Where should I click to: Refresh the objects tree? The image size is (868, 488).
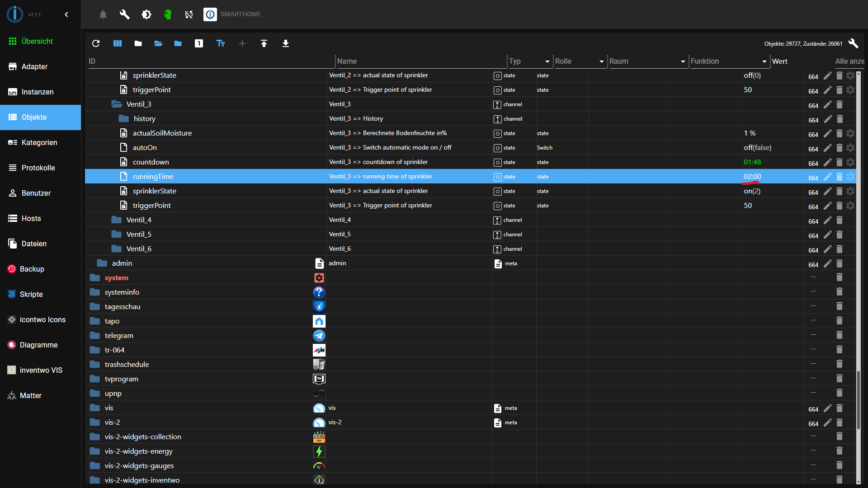click(96, 43)
